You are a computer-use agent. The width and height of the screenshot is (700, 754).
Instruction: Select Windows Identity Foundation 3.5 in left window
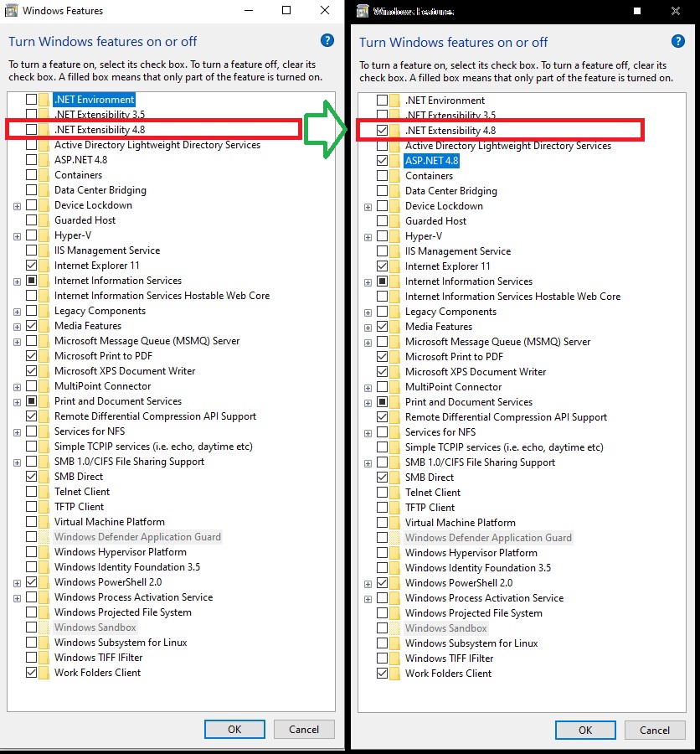point(127,567)
